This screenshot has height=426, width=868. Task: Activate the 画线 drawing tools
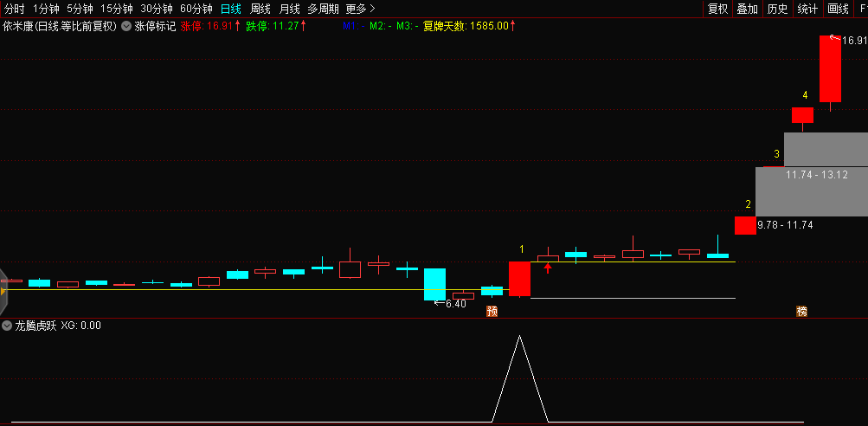838,9
